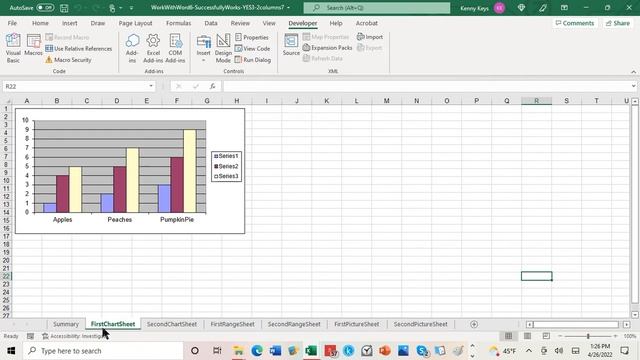Open COM Add-ins dialog
640x360 pixels.
point(175,48)
